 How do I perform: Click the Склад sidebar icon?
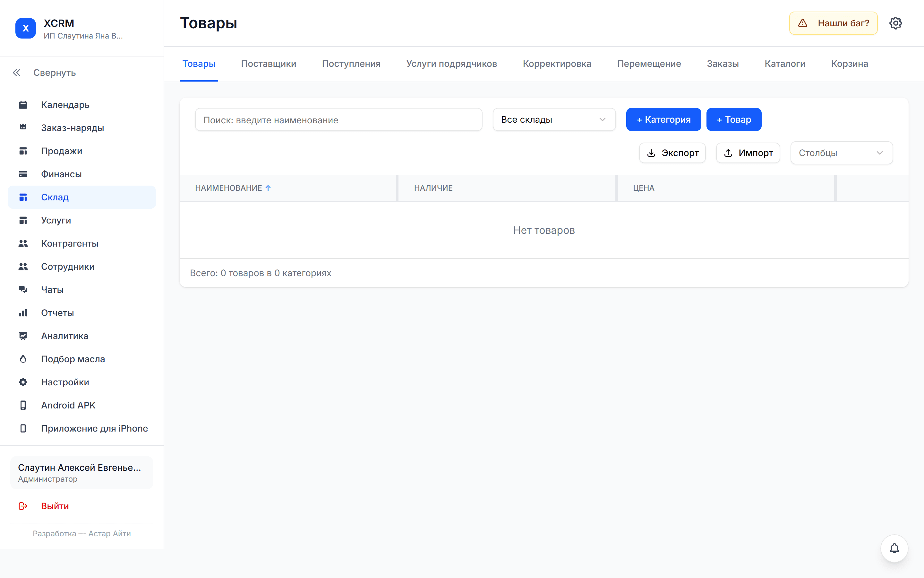[x=23, y=197]
